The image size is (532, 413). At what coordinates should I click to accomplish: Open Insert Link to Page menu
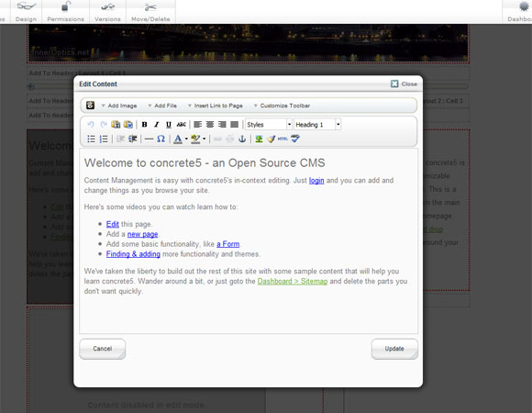click(x=216, y=106)
